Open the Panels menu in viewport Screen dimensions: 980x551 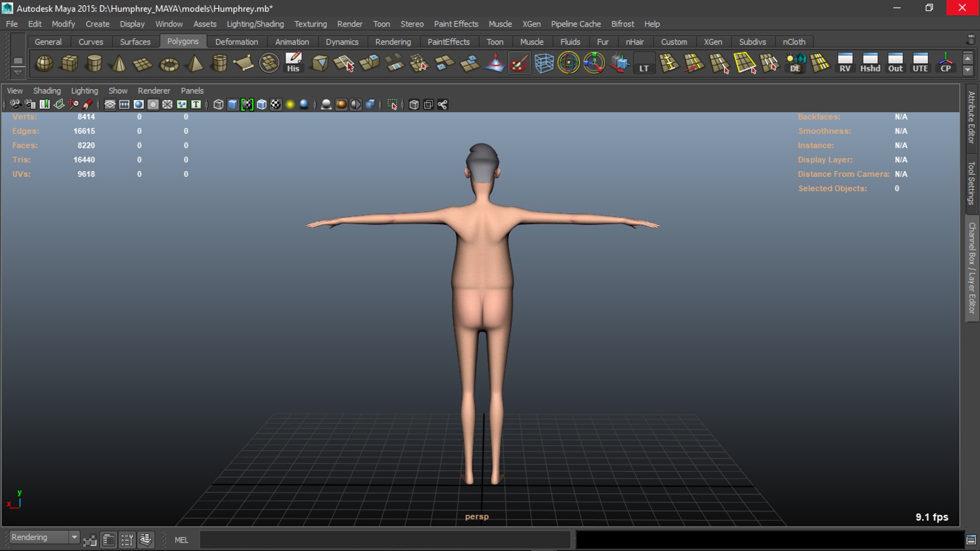(192, 91)
